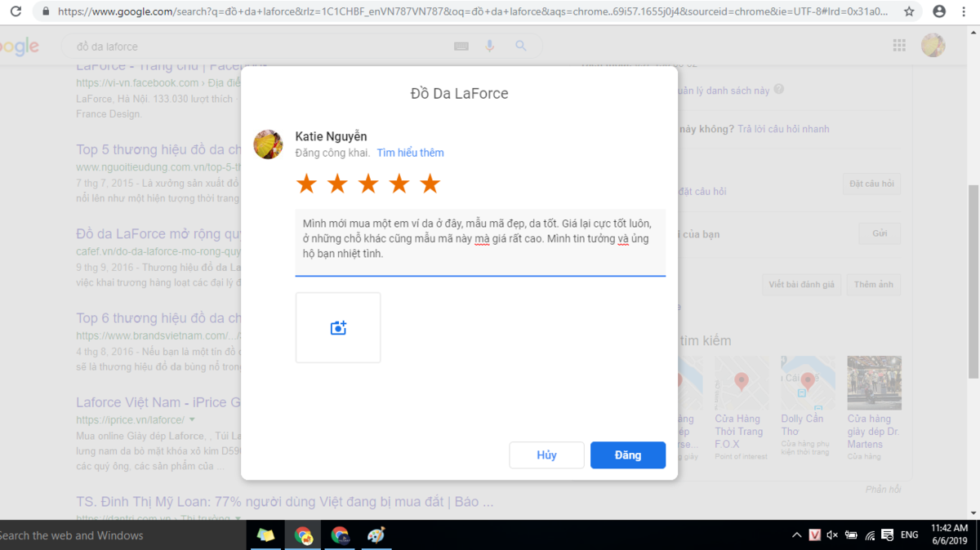Image resolution: width=980 pixels, height=550 pixels.
Task: Bookmark this page with the star icon
Action: tap(909, 11)
